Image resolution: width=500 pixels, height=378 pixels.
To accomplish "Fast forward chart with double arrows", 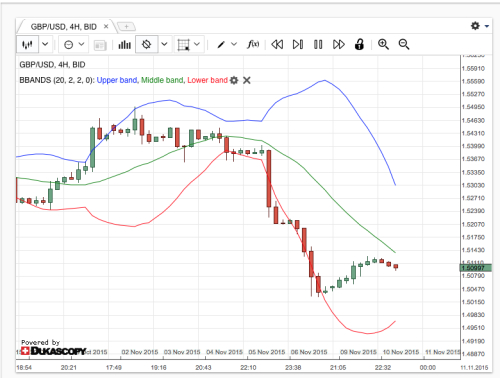I will tap(339, 44).
